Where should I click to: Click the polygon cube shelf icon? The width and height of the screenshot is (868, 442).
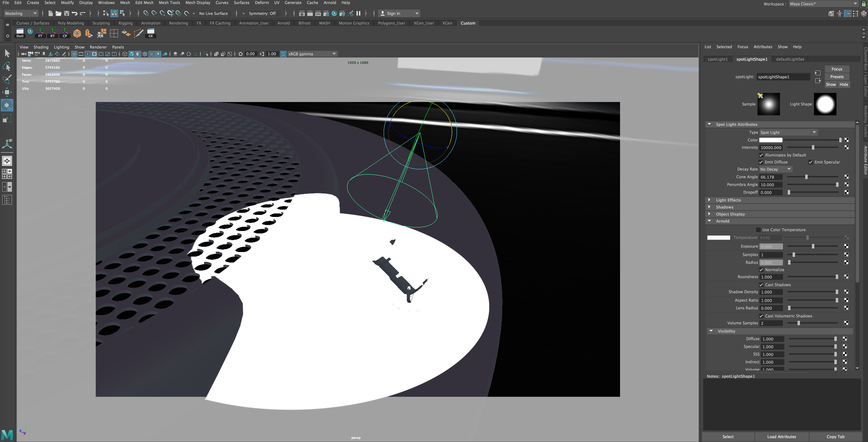click(x=77, y=33)
